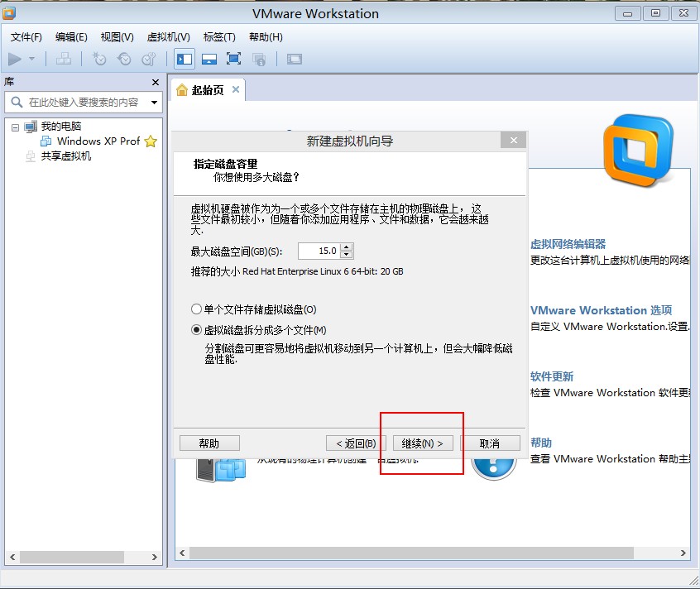Viewport: 700px width, 589px height.
Task: Click the 取消 button
Action: pos(490,443)
